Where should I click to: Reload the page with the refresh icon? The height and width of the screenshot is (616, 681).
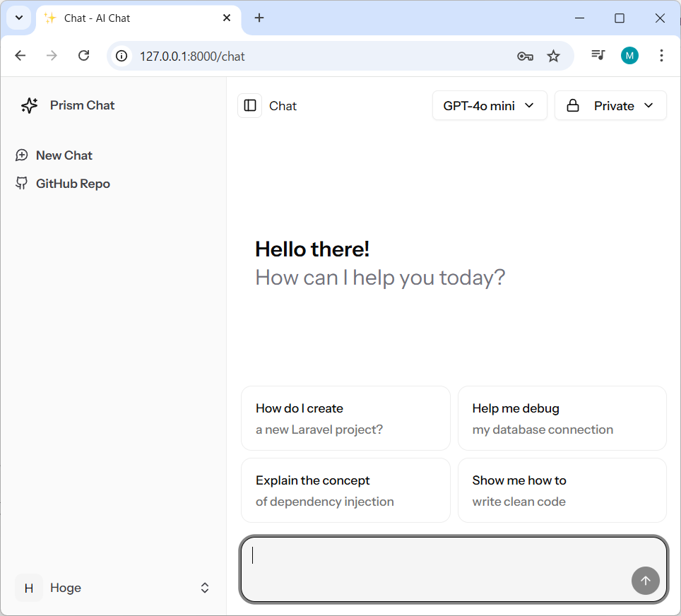pyautogui.click(x=83, y=56)
